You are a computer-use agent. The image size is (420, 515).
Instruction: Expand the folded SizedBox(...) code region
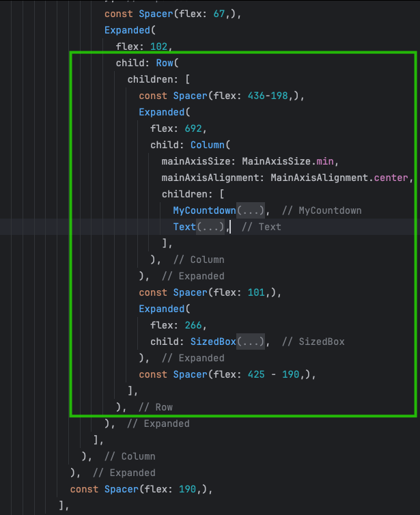[x=251, y=342]
